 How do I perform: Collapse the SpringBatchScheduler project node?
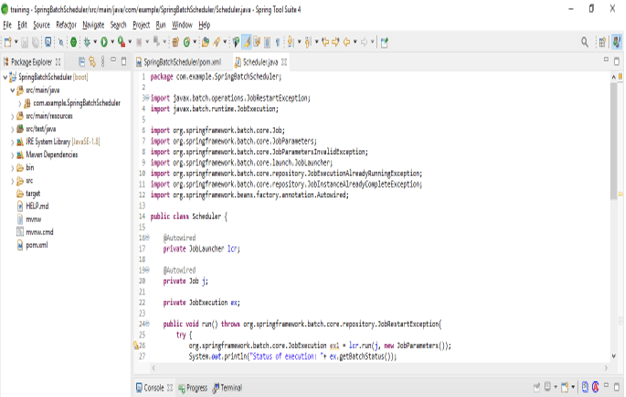5,77
